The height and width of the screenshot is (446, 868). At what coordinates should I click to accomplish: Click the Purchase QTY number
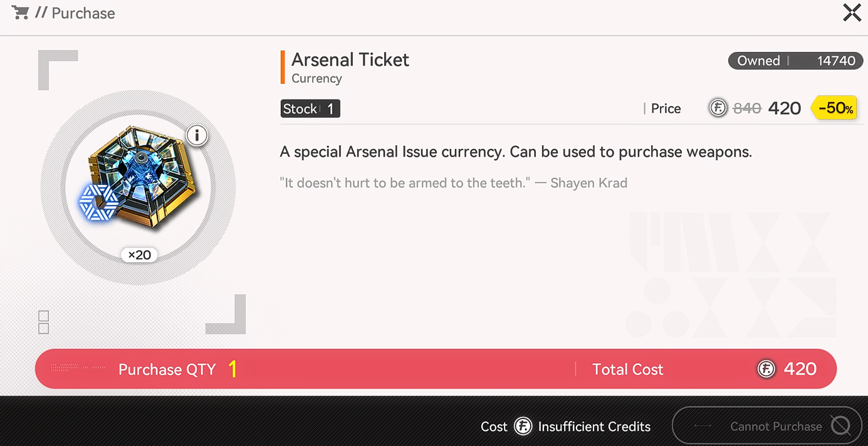coord(233,370)
